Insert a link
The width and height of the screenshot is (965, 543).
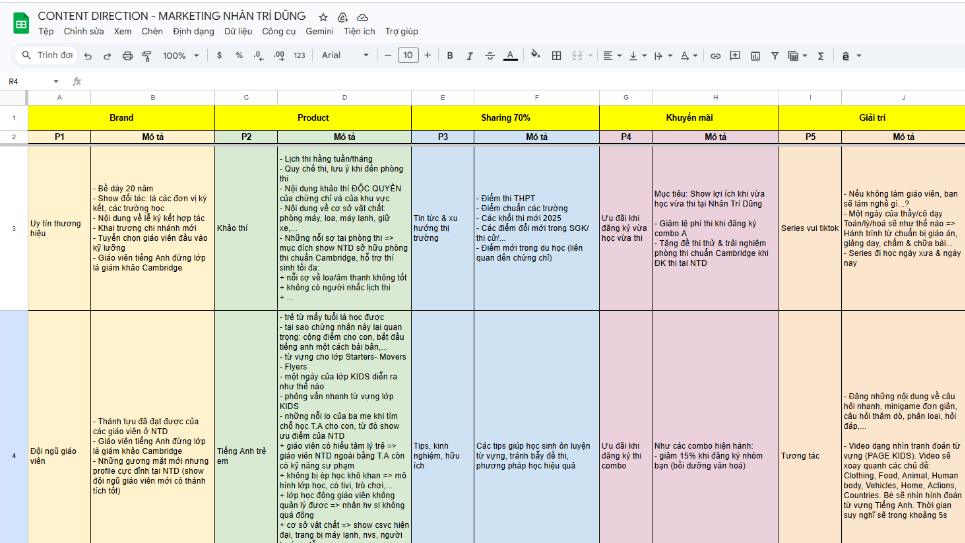pyautogui.click(x=715, y=55)
